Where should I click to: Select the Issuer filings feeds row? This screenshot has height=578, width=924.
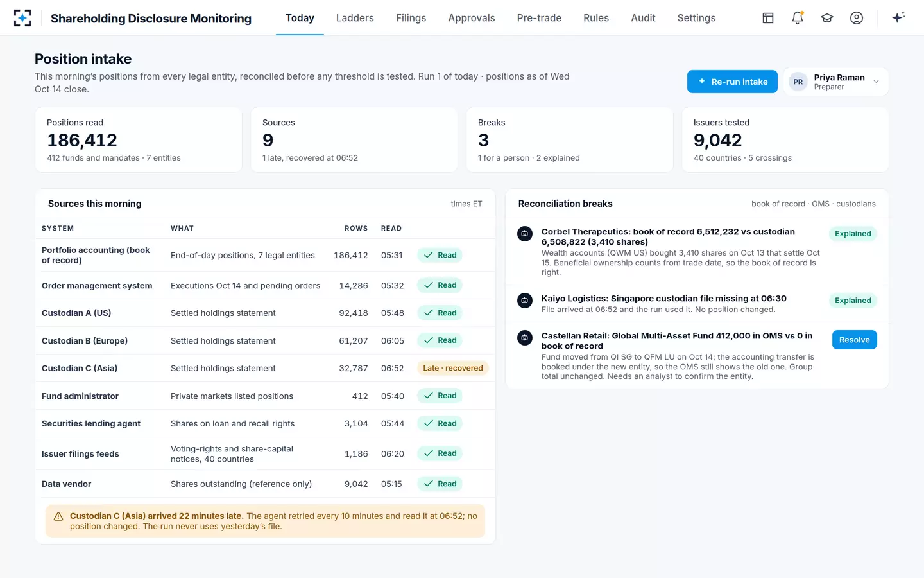pos(265,453)
